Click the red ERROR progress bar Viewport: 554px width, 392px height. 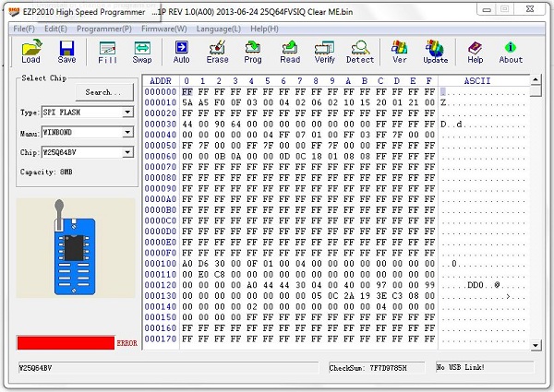[66, 342]
